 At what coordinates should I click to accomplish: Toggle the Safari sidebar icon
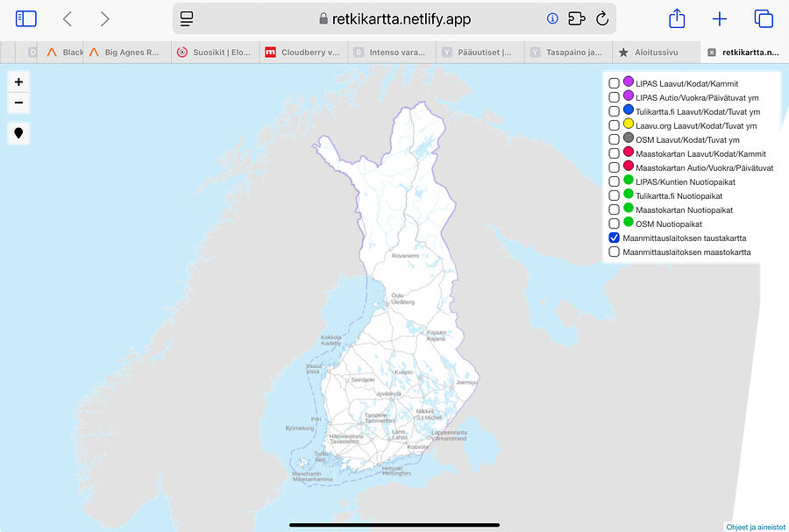pos(25,18)
